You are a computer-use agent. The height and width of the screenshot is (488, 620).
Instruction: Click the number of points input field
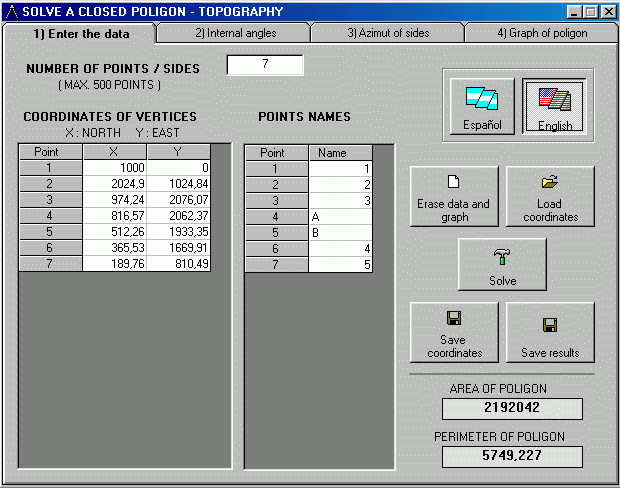pyautogui.click(x=264, y=65)
